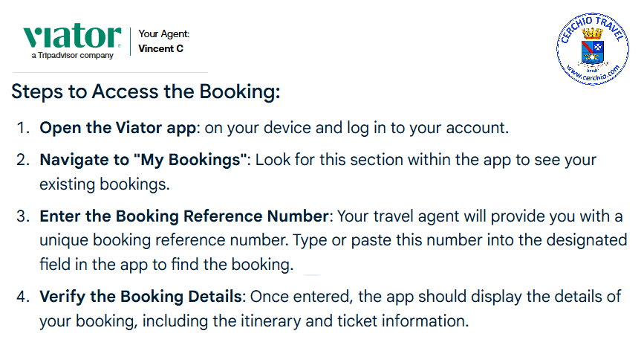Click "Enter the Booking Reference Number" bold text

point(184,216)
